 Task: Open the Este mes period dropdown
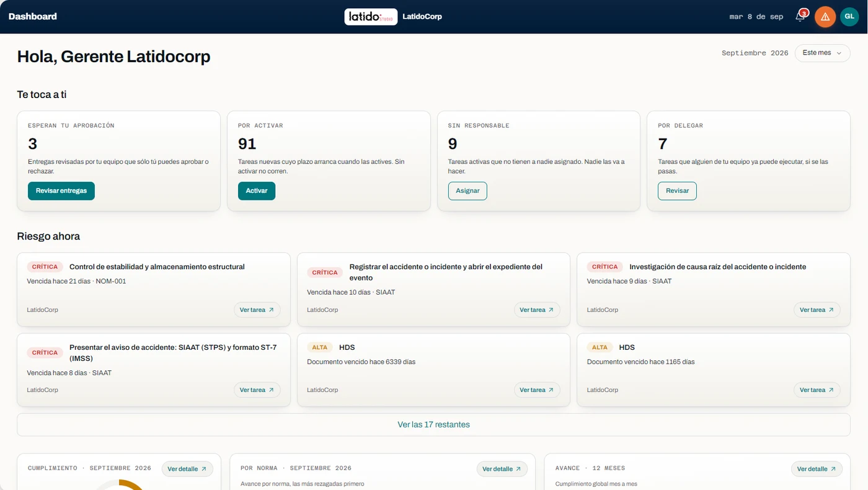[822, 53]
